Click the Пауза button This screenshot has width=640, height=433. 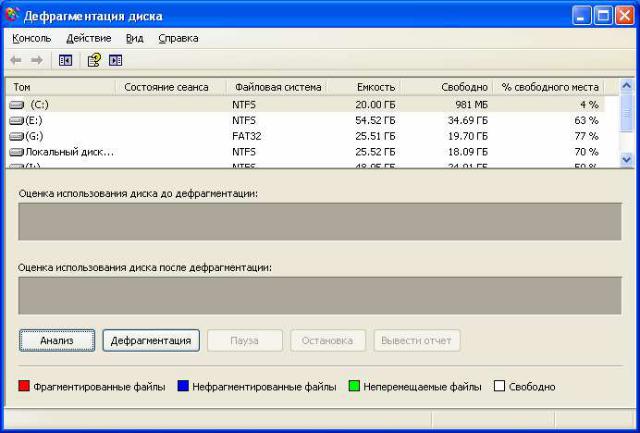tap(244, 340)
